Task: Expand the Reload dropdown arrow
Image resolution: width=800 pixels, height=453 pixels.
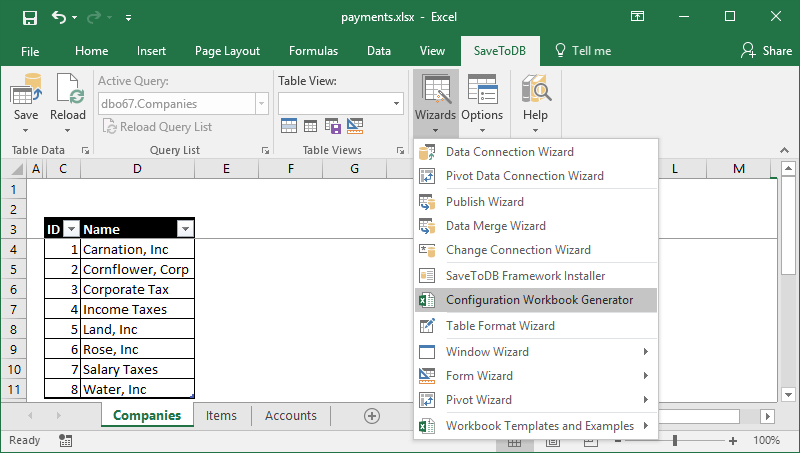Action: 67,131
